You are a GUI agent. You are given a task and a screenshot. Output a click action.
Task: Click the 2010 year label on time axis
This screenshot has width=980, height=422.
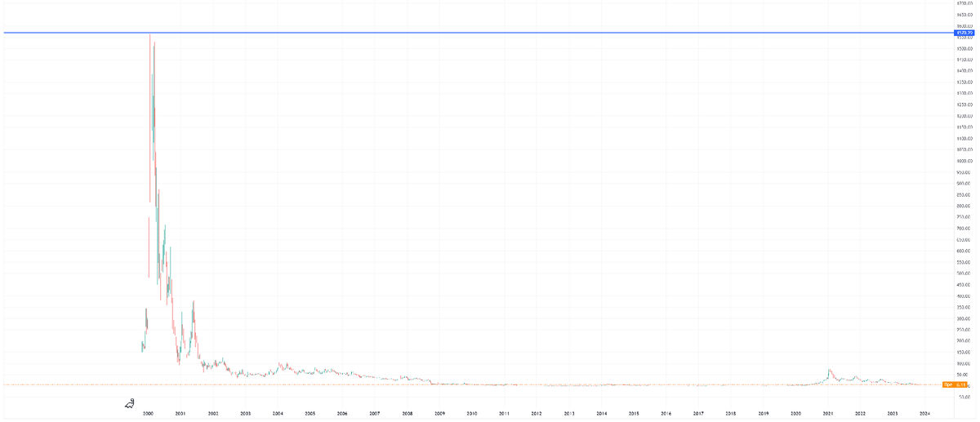pyautogui.click(x=472, y=414)
